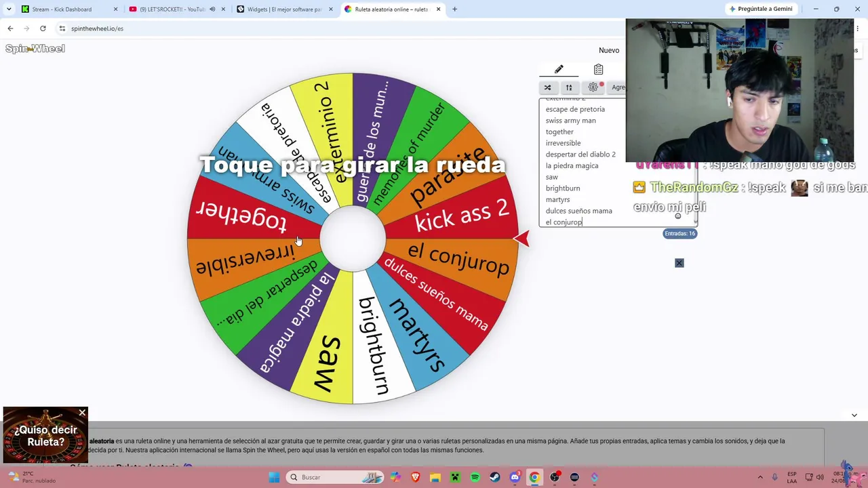
Task: Close the small ad overlay below entries
Action: point(679,263)
